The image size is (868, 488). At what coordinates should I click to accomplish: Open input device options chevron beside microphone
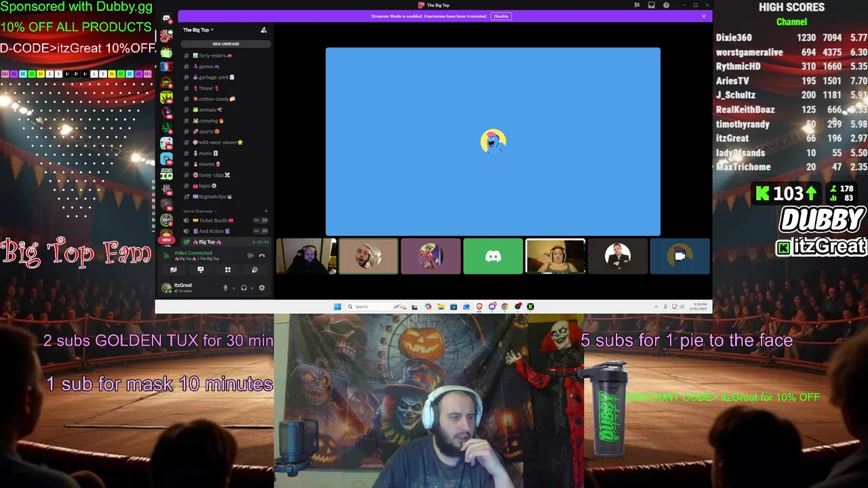234,288
